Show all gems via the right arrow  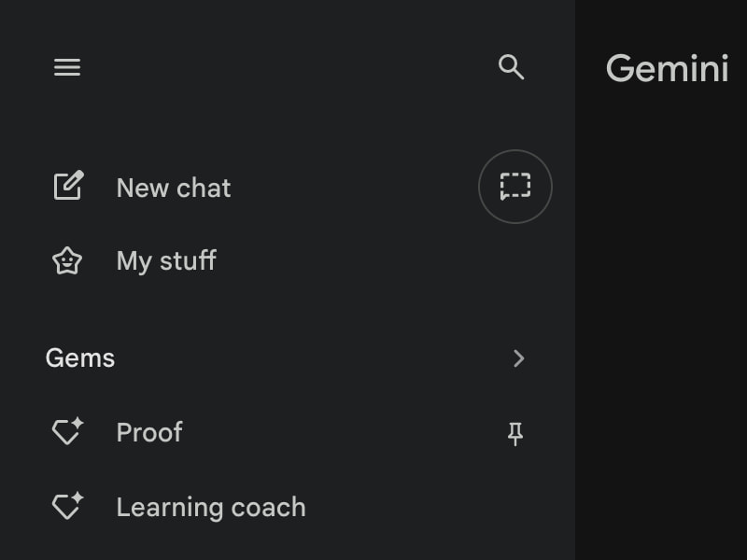pos(519,358)
